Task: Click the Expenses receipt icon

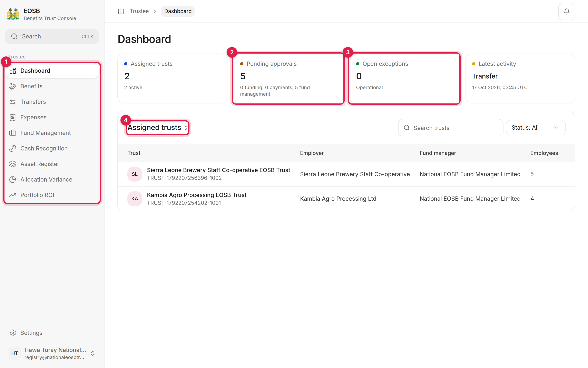Action: pos(13,118)
